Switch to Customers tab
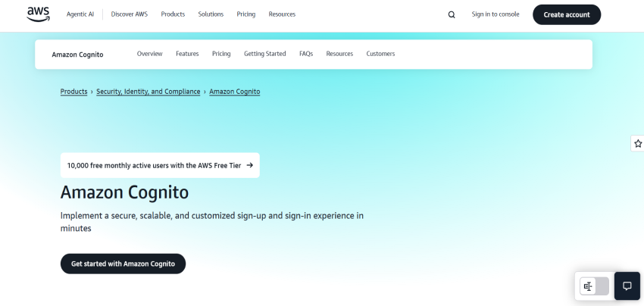The width and height of the screenshot is (644, 306). pos(381,54)
